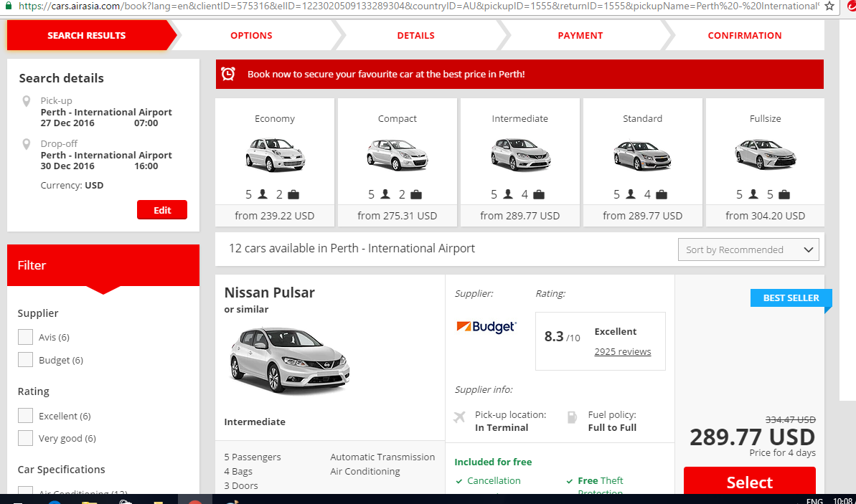Screen dimensions: 856x504
Task: Click the green checkmark beside Cancellation
Action: click(459, 481)
